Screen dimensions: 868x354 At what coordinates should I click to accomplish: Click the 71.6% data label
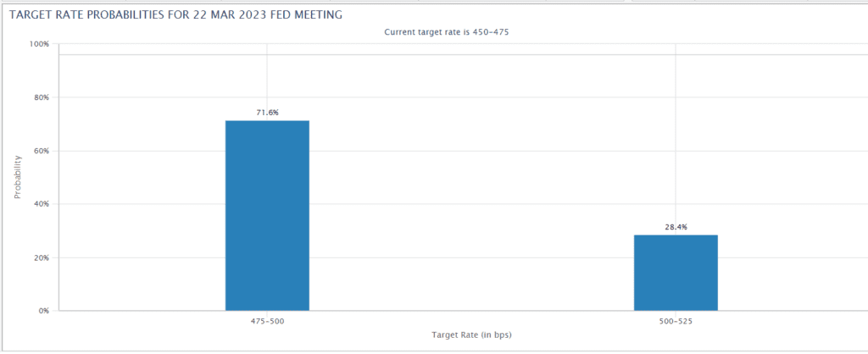[x=267, y=112]
